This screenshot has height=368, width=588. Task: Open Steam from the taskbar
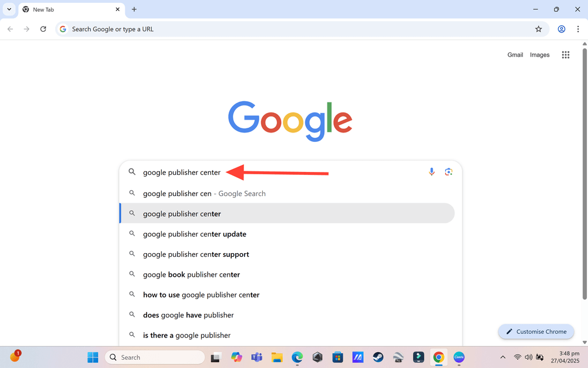[378, 357]
